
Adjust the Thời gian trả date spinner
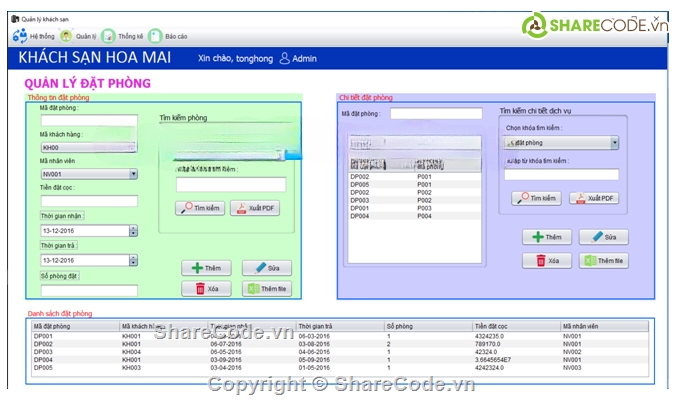click(134, 260)
